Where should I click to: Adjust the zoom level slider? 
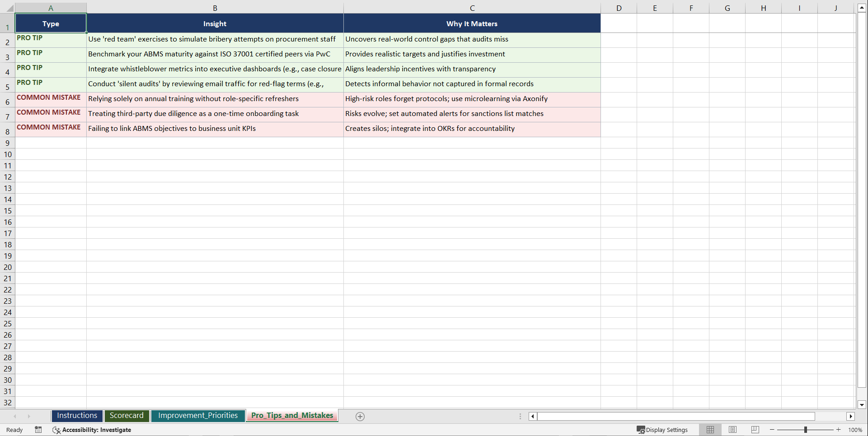[806, 430]
